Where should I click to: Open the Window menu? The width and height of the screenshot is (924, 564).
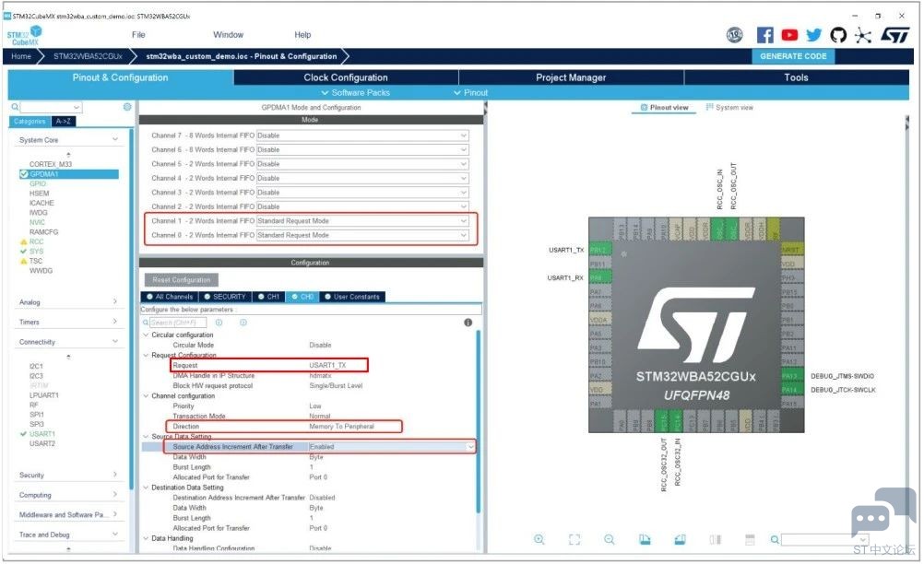click(x=228, y=35)
